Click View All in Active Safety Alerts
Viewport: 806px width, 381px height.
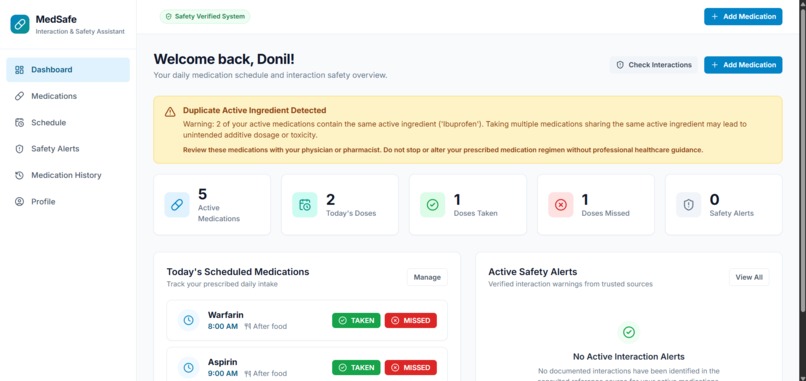click(749, 277)
